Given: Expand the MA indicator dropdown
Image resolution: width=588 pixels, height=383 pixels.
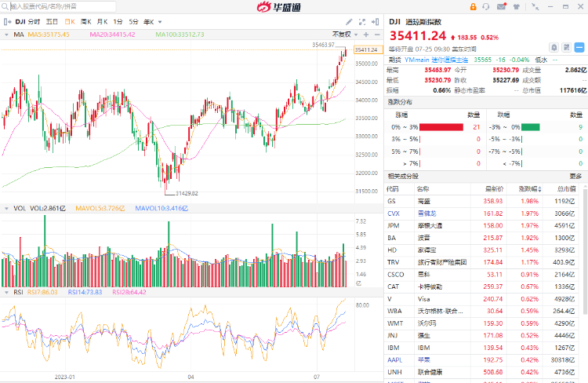Looking at the screenshot, I should click(x=6, y=35).
